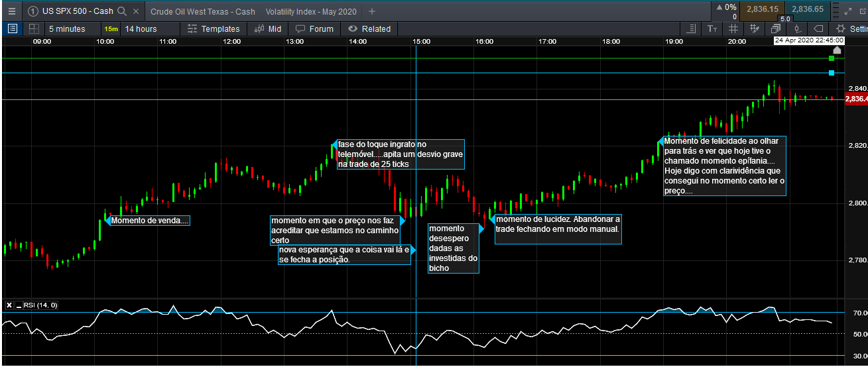This screenshot has width=868, height=367.
Task: Click the 18:00 time axis label
Action: point(611,41)
